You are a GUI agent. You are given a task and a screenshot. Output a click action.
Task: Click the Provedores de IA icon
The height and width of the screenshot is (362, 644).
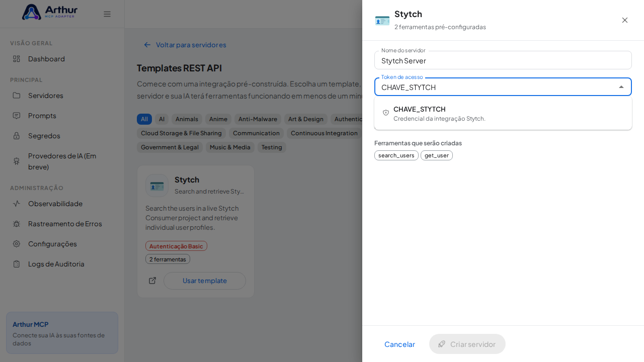pos(17,161)
